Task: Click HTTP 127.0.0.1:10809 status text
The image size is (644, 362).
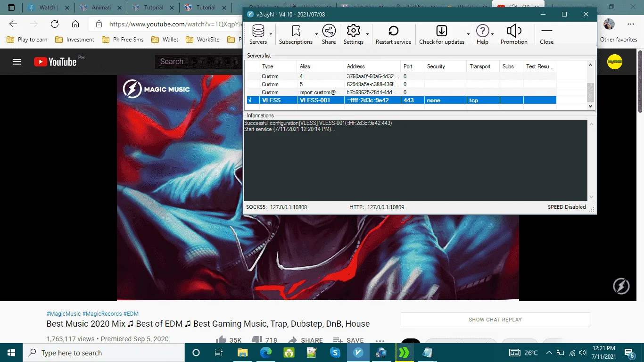Action: [377, 207]
